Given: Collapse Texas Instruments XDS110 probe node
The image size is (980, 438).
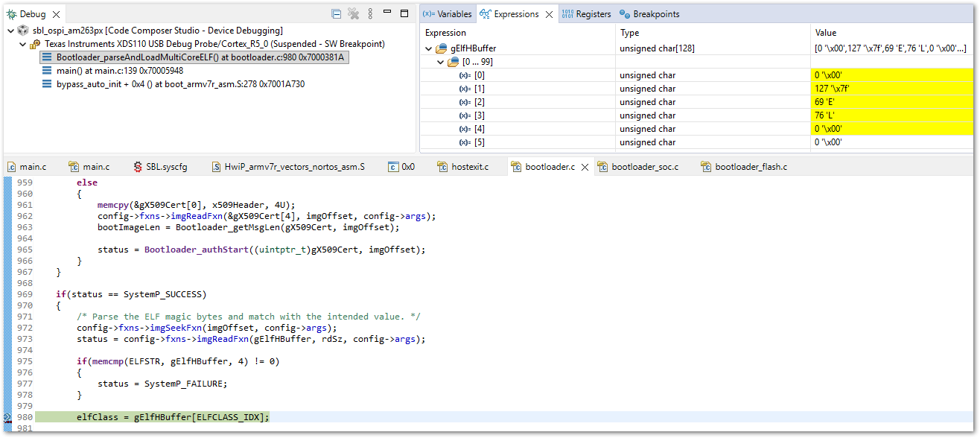Looking at the screenshot, I should [x=22, y=44].
